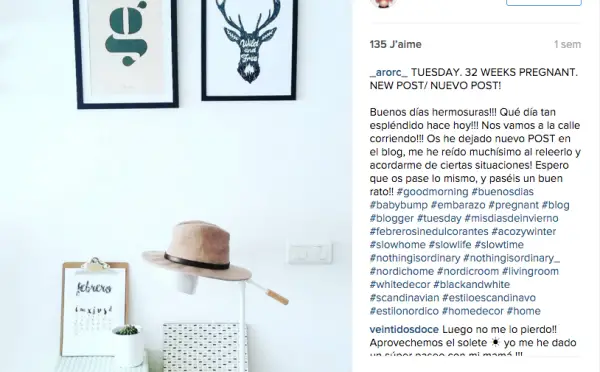
Task: Open the #slowhome hashtag
Action: (x=398, y=245)
